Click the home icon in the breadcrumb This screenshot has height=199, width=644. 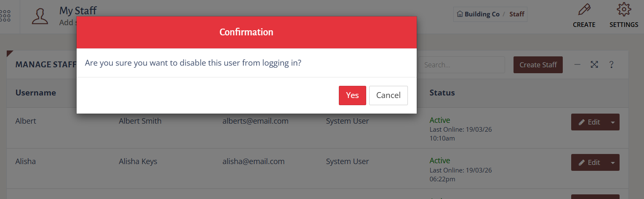(x=460, y=14)
